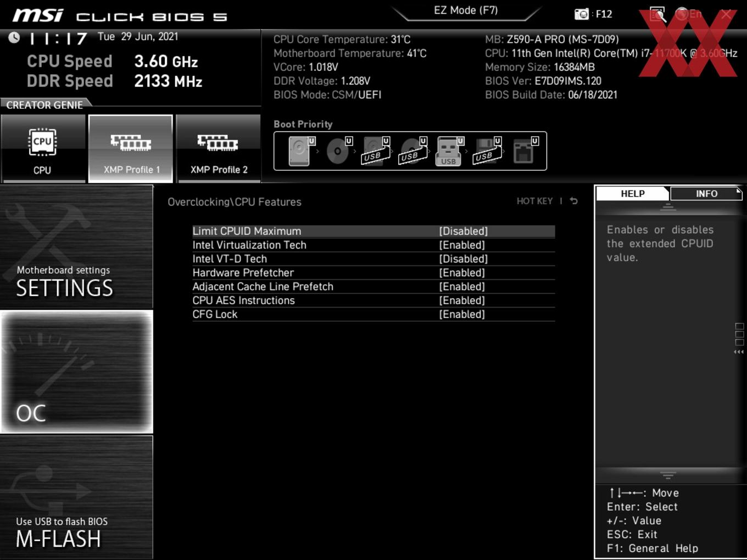Select the CPU chip icon button
This screenshot has width=747, height=560.
(42, 148)
